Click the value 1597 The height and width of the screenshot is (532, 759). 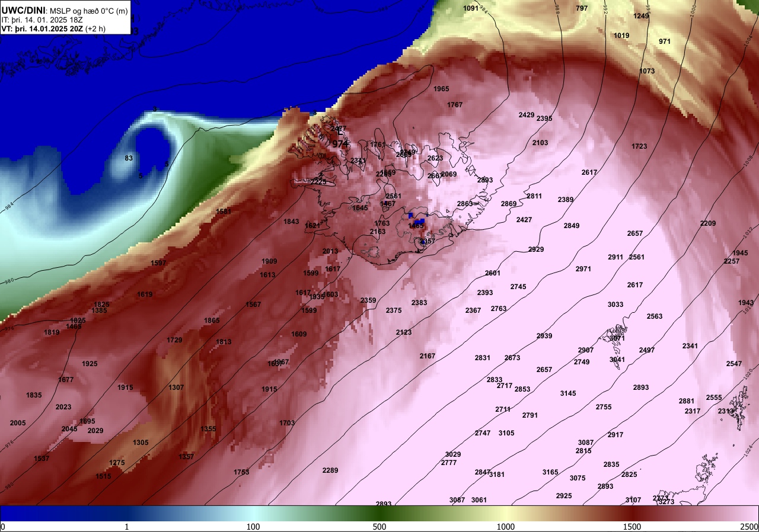pos(158,263)
